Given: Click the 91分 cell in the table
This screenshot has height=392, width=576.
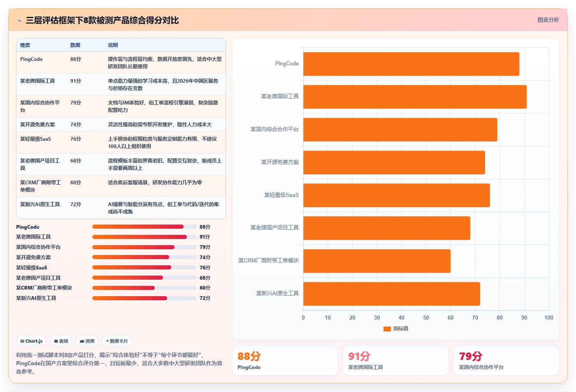Looking at the screenshot, I should click(x=76, y=81).
